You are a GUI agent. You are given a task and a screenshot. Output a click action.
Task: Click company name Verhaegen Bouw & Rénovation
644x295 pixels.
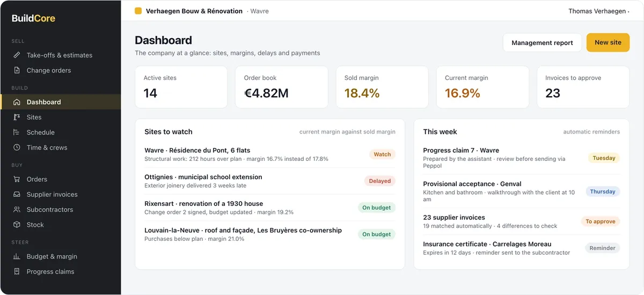(x=194, y=11)
